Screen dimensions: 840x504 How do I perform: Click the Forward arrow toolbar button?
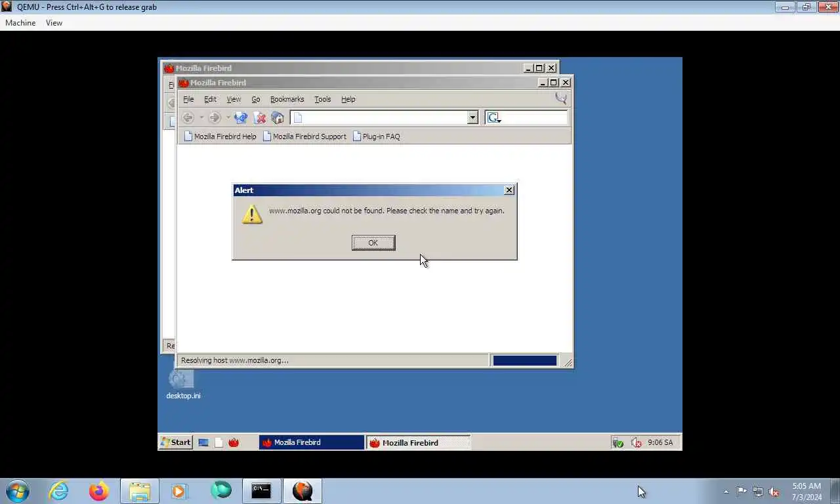214,117
